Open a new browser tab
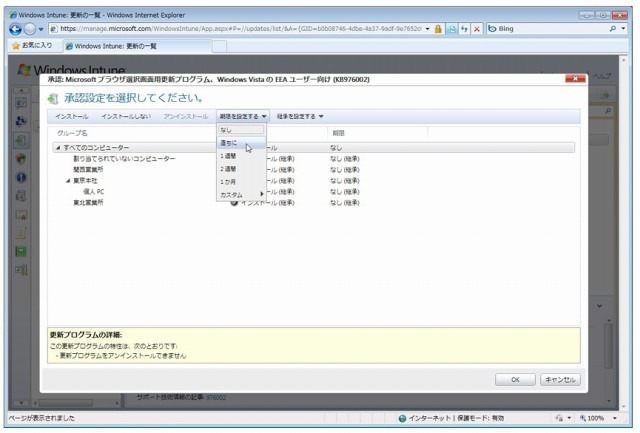Screen dimensions: 640x433 [219, 46]
